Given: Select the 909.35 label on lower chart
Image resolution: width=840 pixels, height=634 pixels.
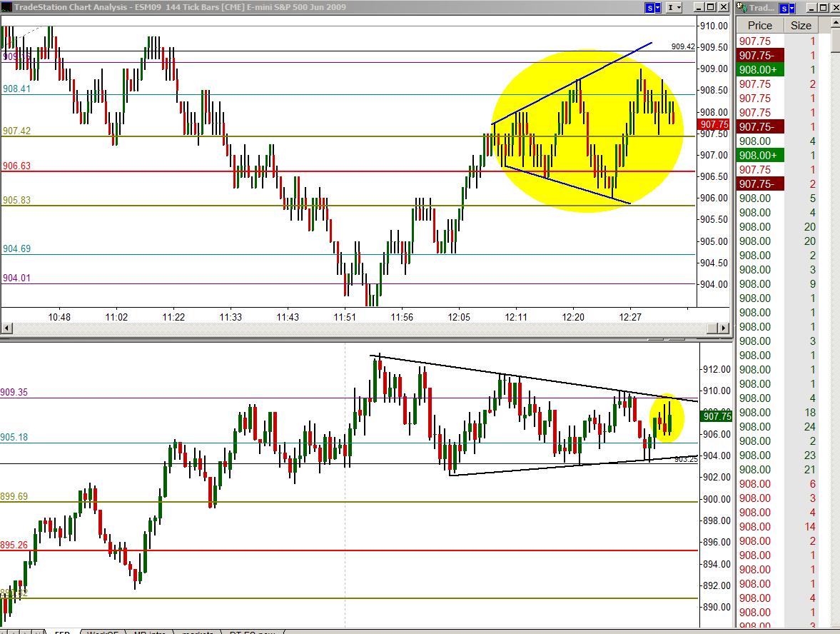Looking at the screenshot, I should [x=14, y=392].
